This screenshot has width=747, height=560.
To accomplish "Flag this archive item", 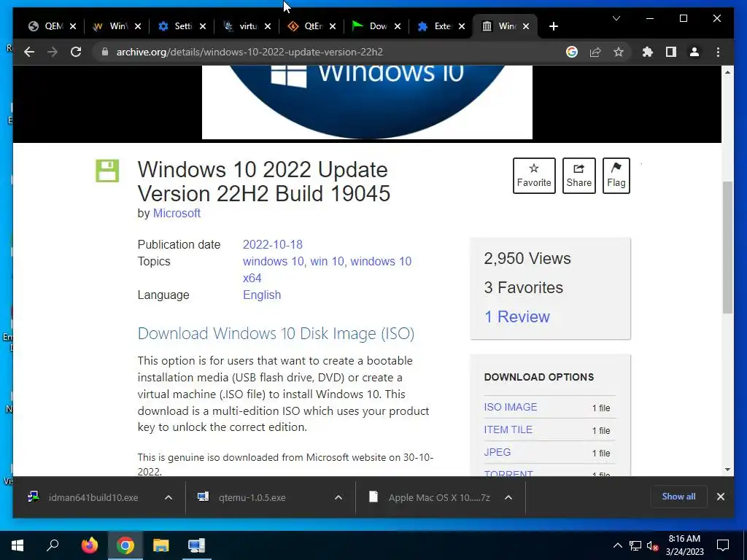I will (x=616, y=175).
